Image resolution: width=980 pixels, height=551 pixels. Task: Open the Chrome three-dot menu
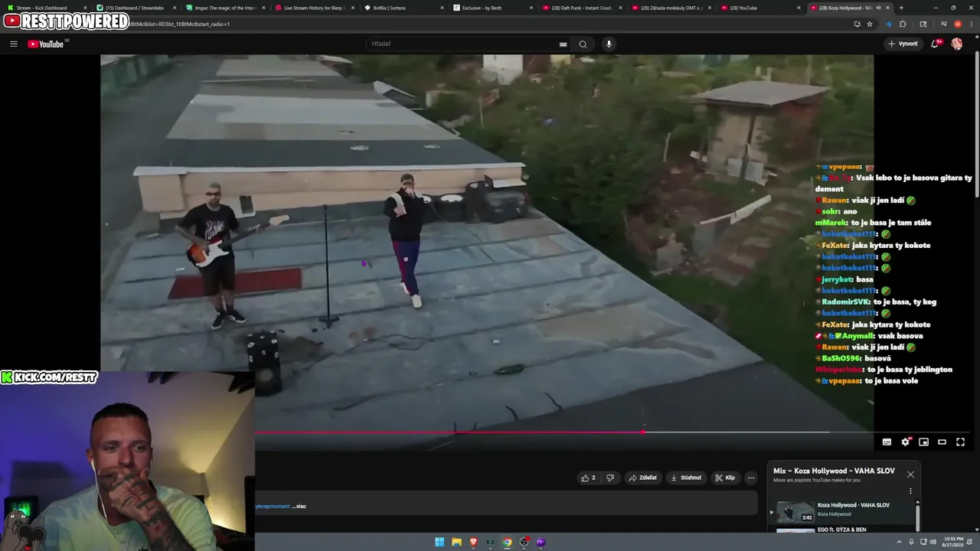pyautogui.click(x=971, y=24)
